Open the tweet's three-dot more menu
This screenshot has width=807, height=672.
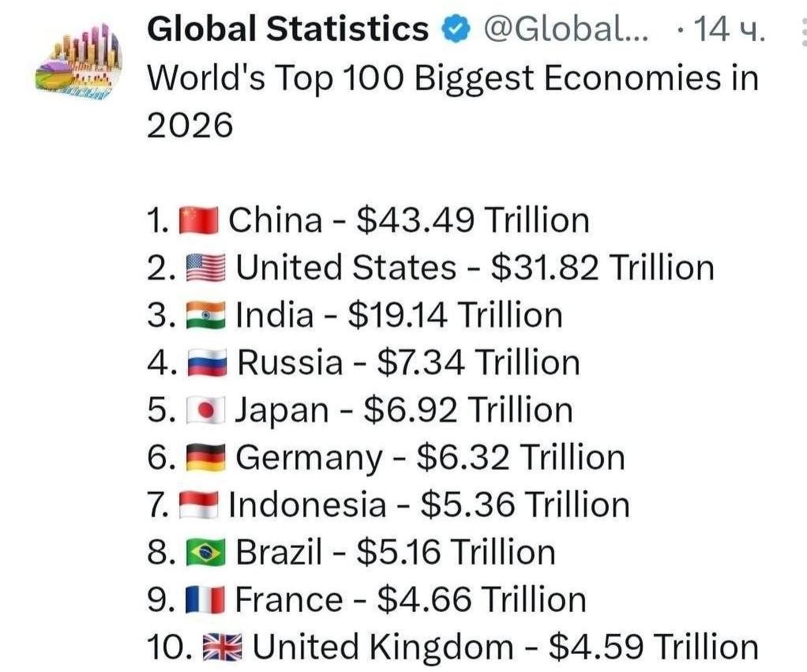[x=803, y=31]
